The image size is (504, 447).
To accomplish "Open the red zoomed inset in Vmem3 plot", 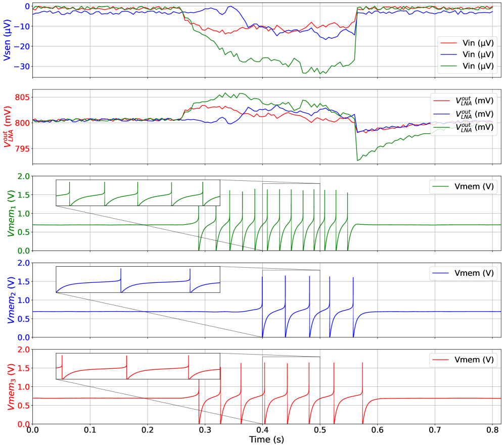I will pyautogui.click(x=138, y=366).
